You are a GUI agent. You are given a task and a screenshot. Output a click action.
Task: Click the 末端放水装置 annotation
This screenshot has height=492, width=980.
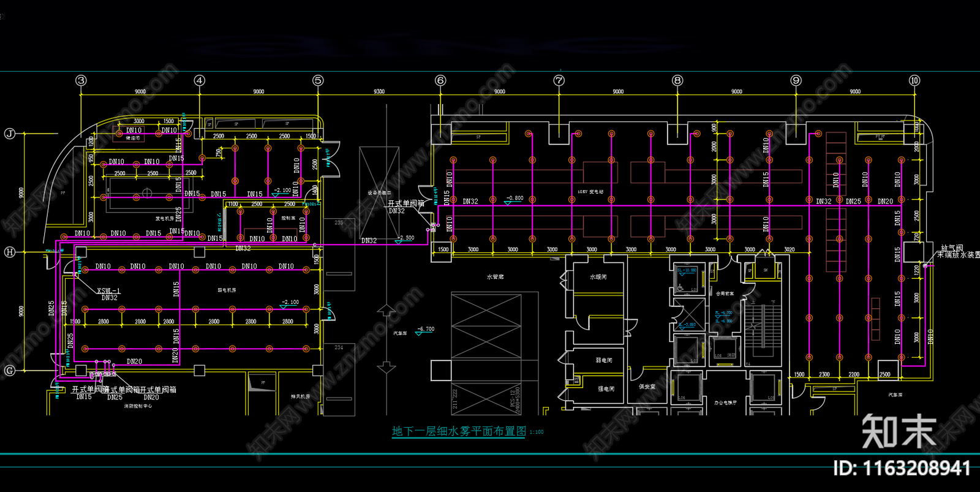click(x=959, y=255)
